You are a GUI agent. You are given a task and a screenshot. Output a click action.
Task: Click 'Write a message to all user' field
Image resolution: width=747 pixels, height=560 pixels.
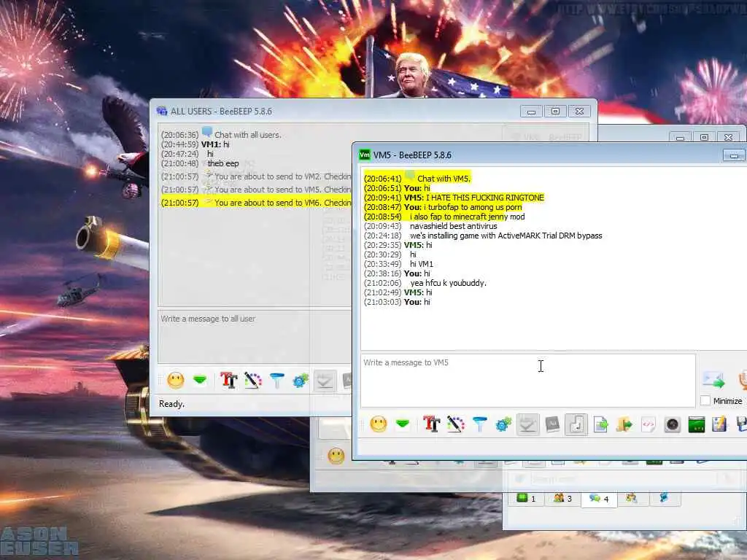[x=255, y=336]
